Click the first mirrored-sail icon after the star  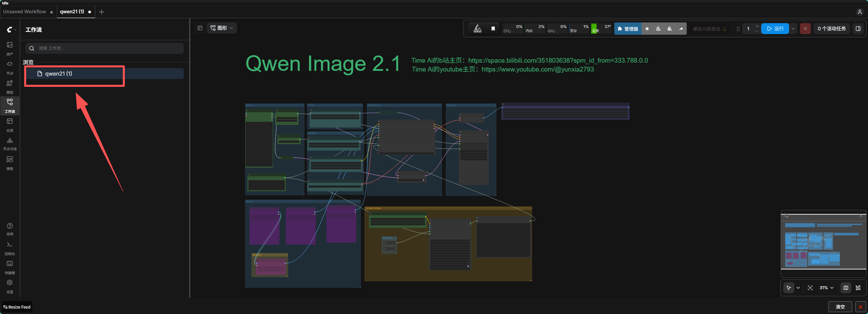click(x=658, y=29)
